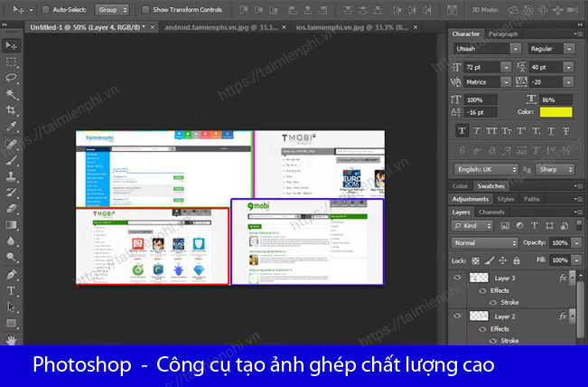Open the Regular font style dropdown
The height and width of the screenshot is (387, 588).
pos(570,49)
